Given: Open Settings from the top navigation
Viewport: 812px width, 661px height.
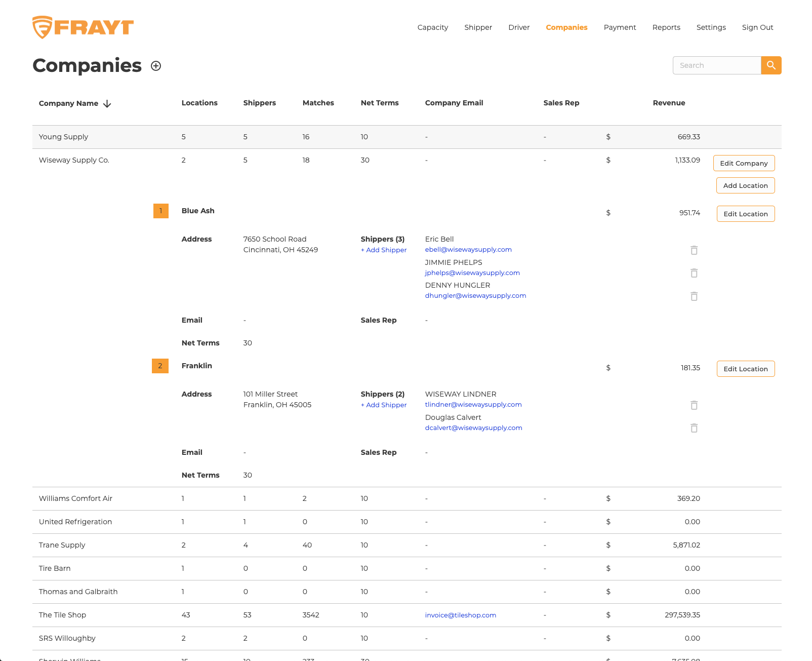Looking at the screenshot, I should pyautogui.click(x=711, y=27).
